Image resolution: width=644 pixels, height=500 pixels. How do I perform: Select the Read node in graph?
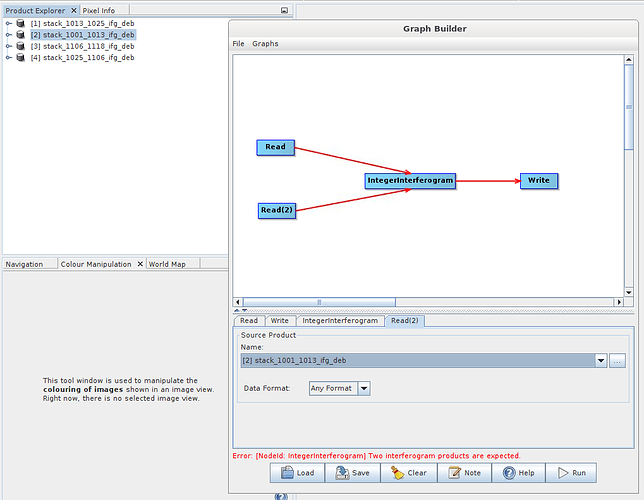click(276, 147)
